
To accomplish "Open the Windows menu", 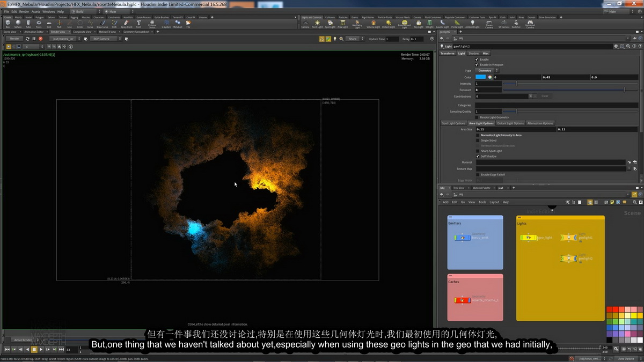I will [x=48, y=11].
